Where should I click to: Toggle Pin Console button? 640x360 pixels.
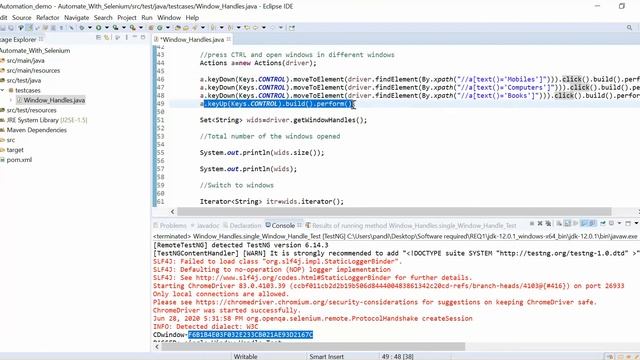pos(603,223)
